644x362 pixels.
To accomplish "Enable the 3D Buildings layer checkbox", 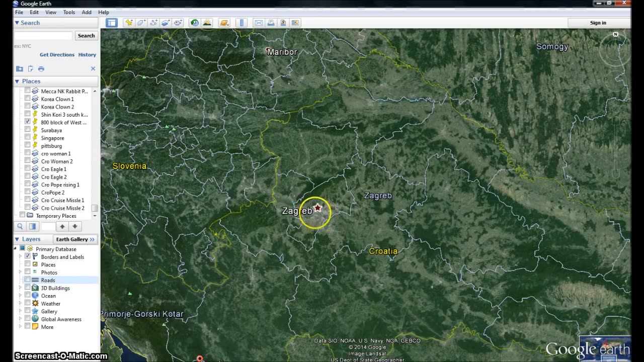I will tap(28, 288).
